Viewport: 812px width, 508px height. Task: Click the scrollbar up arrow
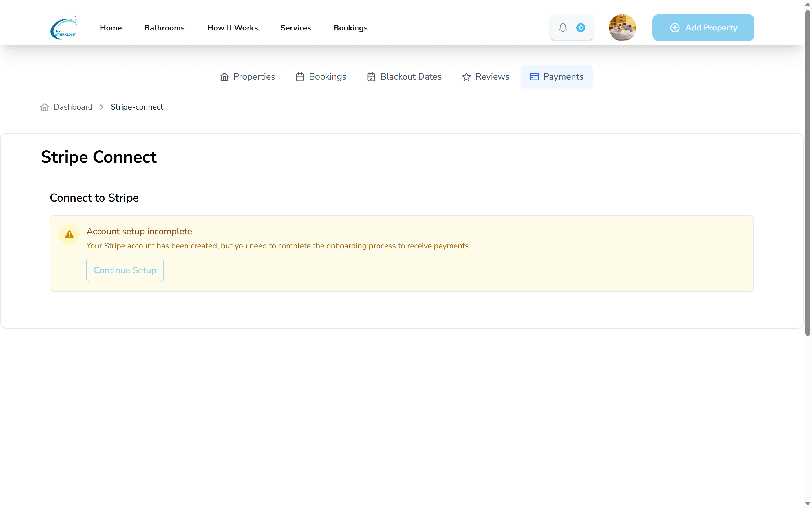point(808,4)
